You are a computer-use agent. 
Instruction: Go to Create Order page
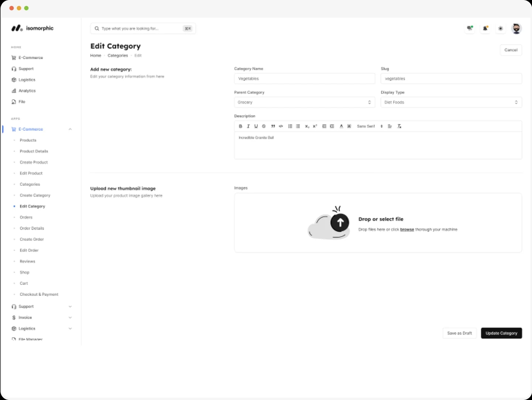(x=32, y=239)
